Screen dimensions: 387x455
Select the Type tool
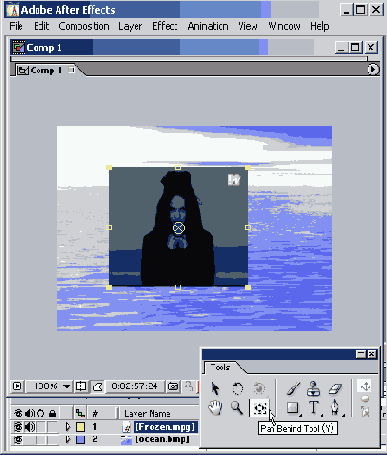tap(313, 408)
